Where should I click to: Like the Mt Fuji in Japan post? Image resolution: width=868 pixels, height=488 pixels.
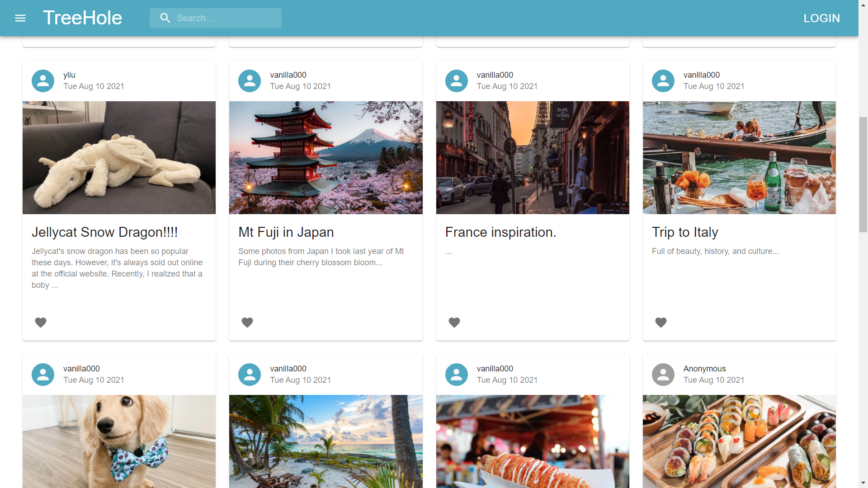[x=247, y=322]
